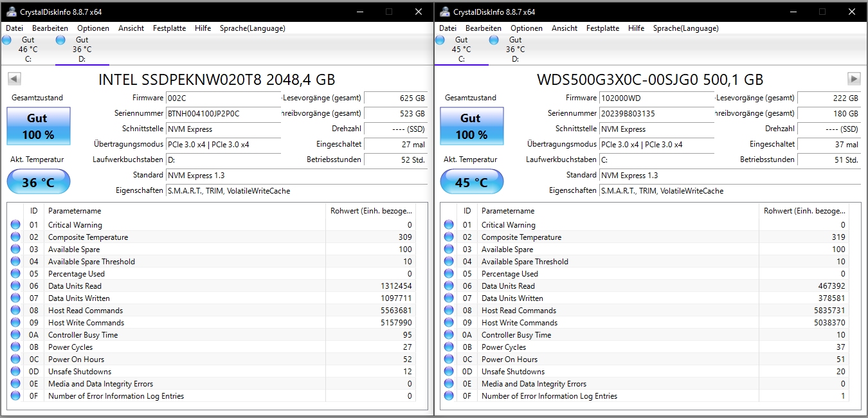The width and height of the screenshot is (868, 418).
Task: Click status orb of Power Cycles, left window
Action: (x=15, y=347)
